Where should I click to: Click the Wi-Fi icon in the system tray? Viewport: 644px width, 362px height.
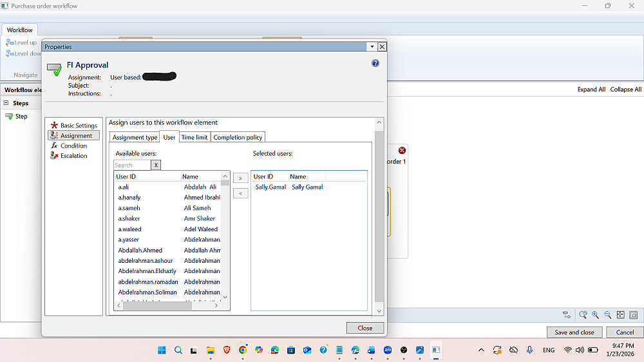pyautogui.click(x=567, y=350)
